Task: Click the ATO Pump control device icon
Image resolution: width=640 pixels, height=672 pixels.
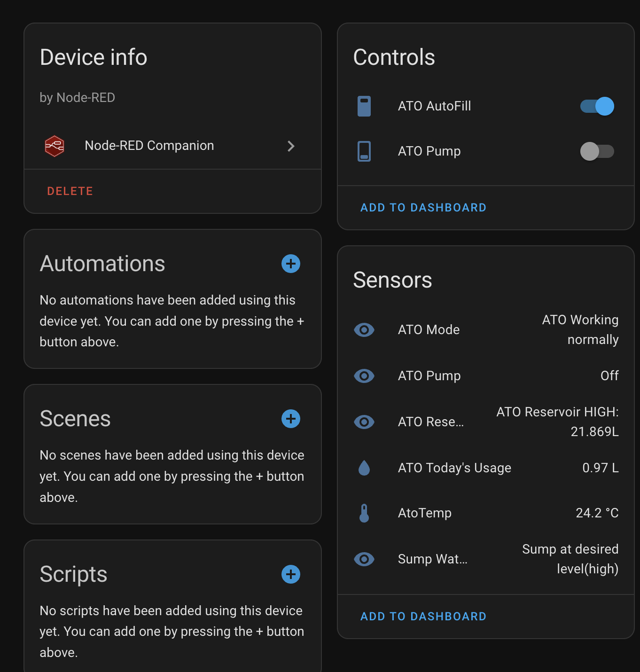Action: tap(364, 151)
